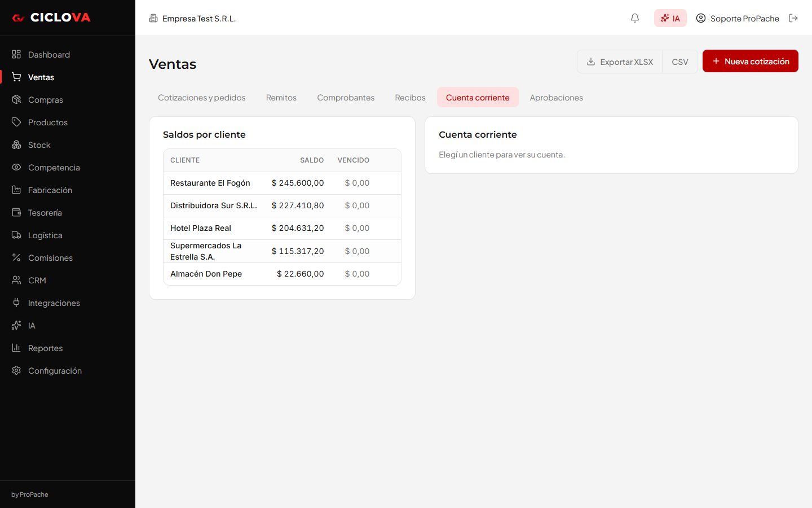Select client Distribuidora Sur S.R.L.

(x=282, y=205)
